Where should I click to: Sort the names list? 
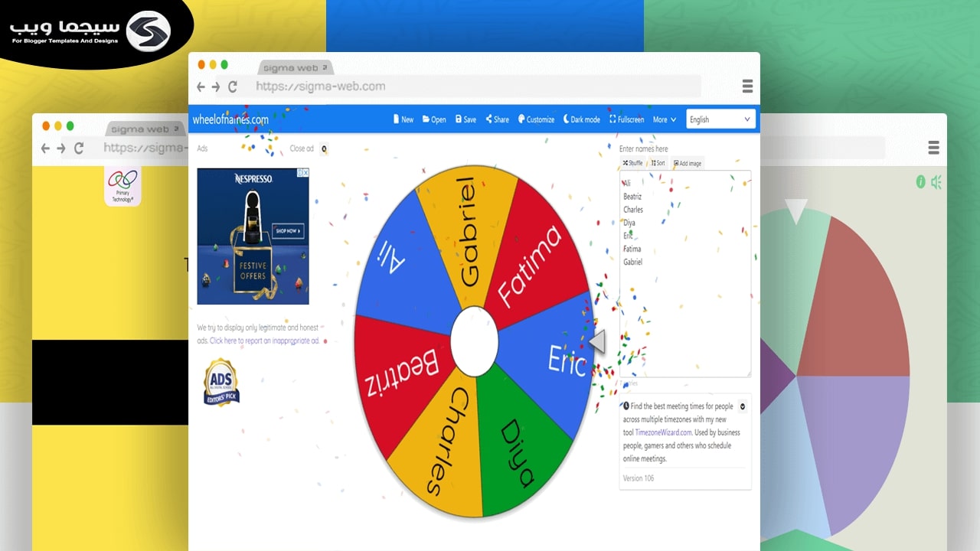tap(658, 163)
